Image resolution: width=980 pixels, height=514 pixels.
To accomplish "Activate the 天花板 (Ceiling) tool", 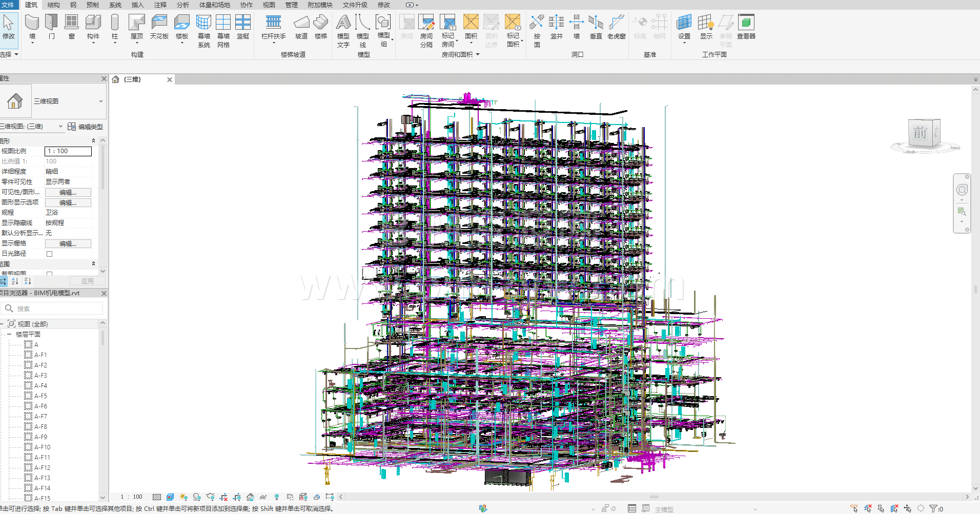I will [159, 23].
